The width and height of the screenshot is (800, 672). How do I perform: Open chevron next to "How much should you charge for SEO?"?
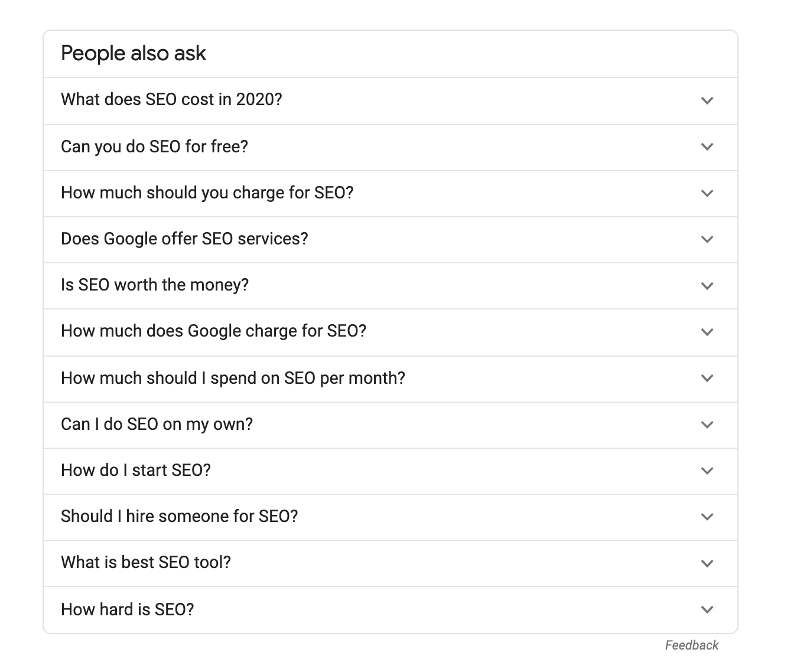coord(707,193)
